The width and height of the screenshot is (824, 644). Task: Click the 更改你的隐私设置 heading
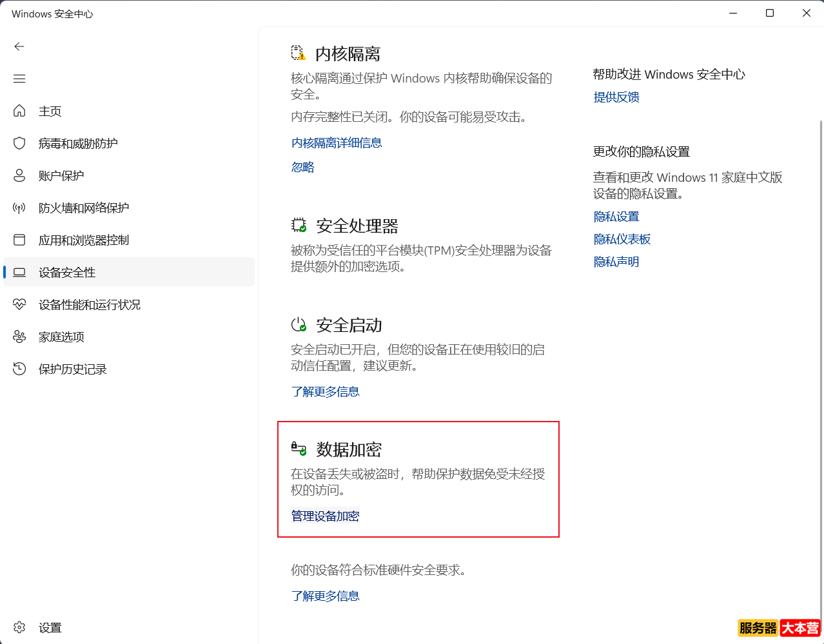642,152
